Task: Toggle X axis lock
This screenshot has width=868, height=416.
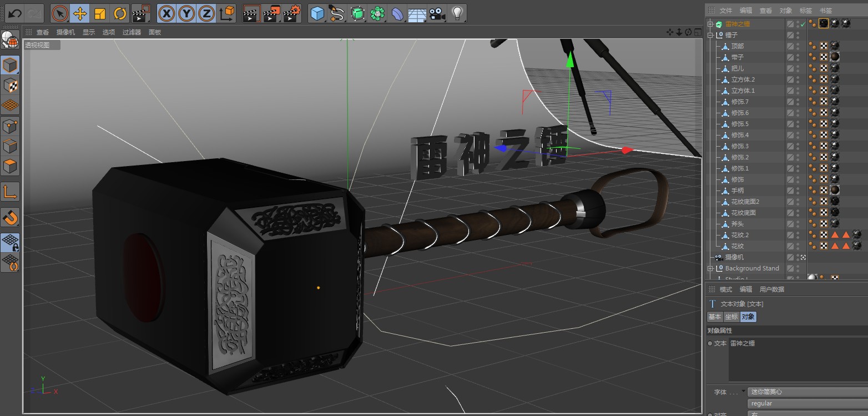Action: (166, 13)
